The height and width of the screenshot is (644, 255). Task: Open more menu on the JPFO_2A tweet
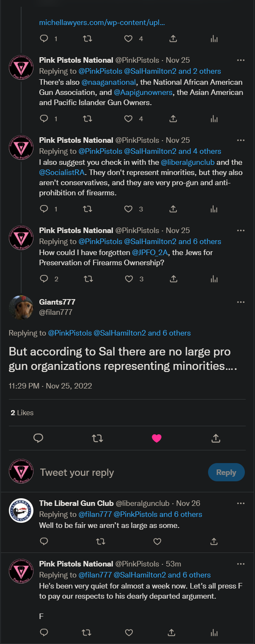point(241,230)
